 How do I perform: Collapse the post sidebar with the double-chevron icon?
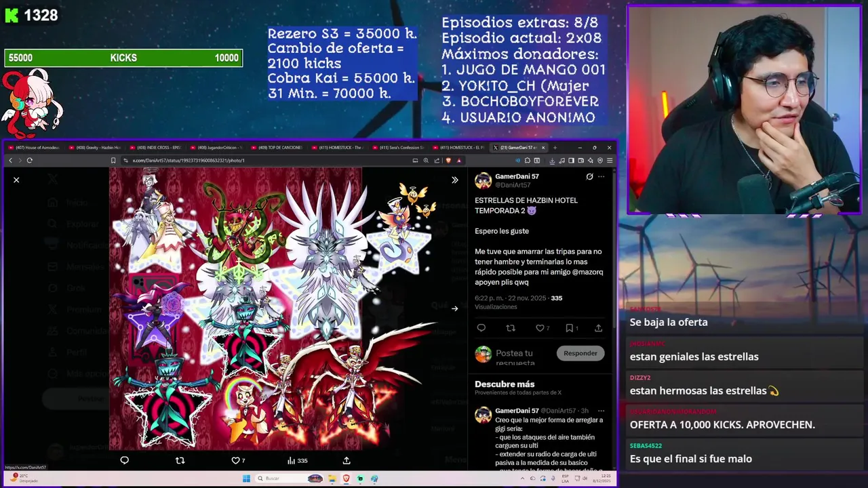click(x=455, y=180)
